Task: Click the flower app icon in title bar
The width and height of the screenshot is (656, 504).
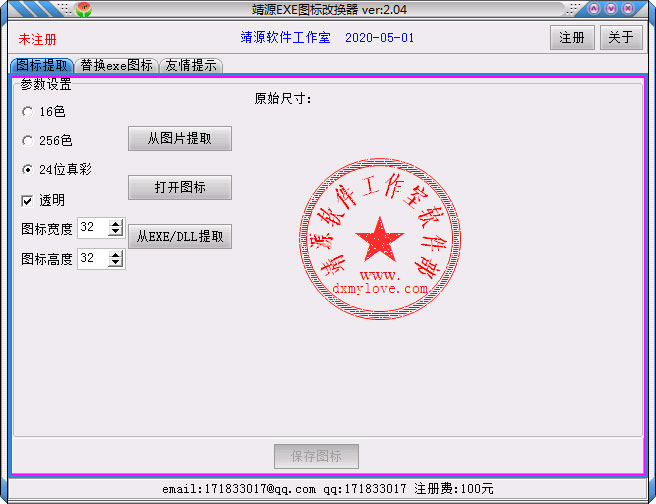Action: pos(84,9)
